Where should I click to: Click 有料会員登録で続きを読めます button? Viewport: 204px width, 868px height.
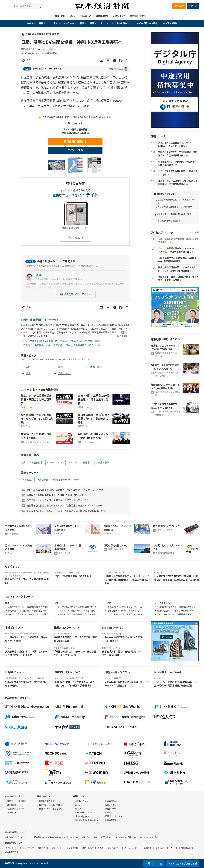pos(75,294)
